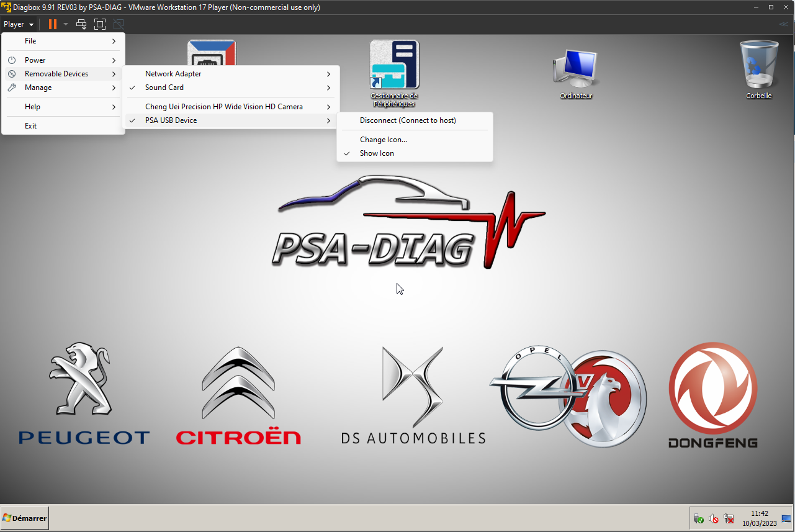Click the double-chevron at the toolbar's right end
This screenshot has height=532, width=795.
coord(784,24)
